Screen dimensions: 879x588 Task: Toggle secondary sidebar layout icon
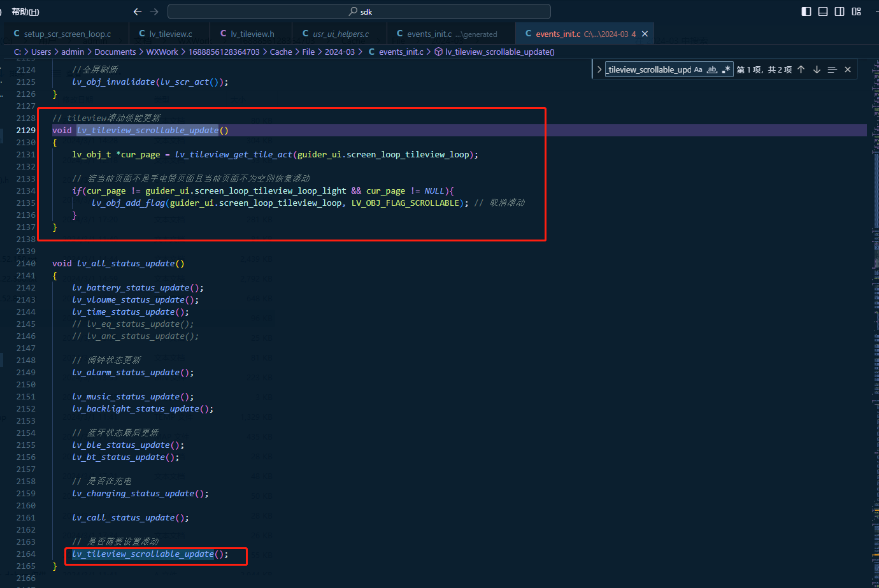[x=840, y=11]
